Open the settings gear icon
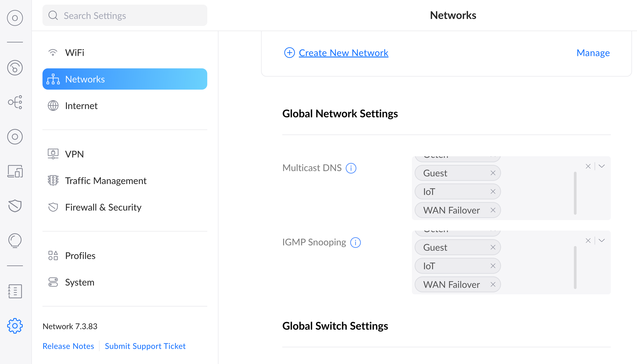The image size is (637, 364). click(x=15, y=325)
